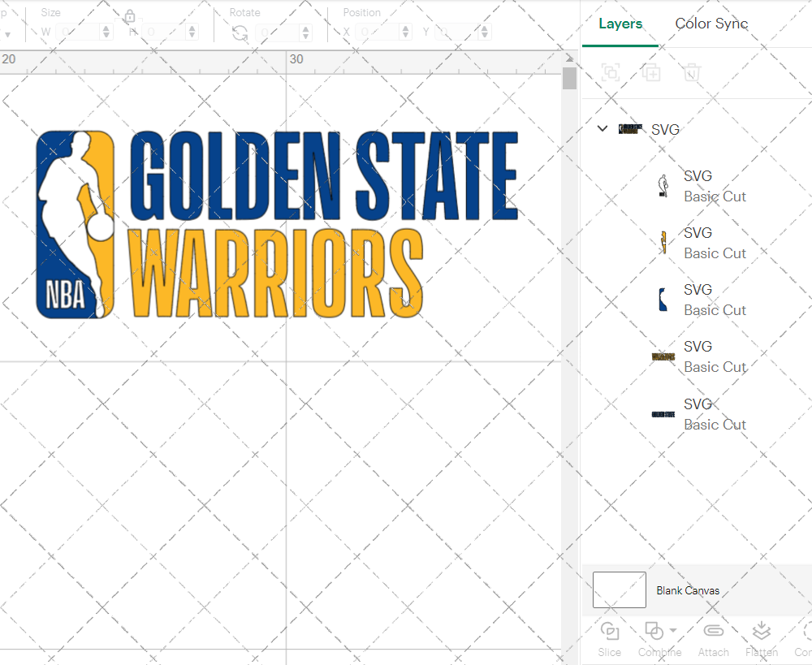
Task: Select the white player silhouette layer
Action: (663, 186)
